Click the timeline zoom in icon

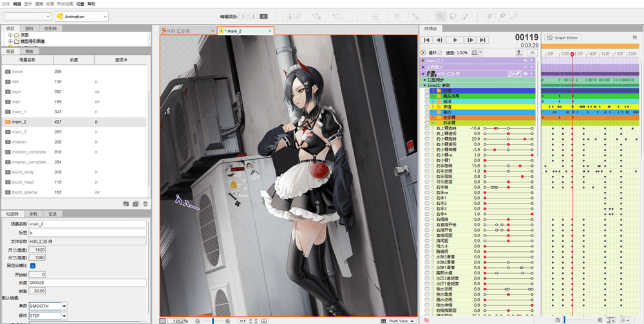[600, 320]
